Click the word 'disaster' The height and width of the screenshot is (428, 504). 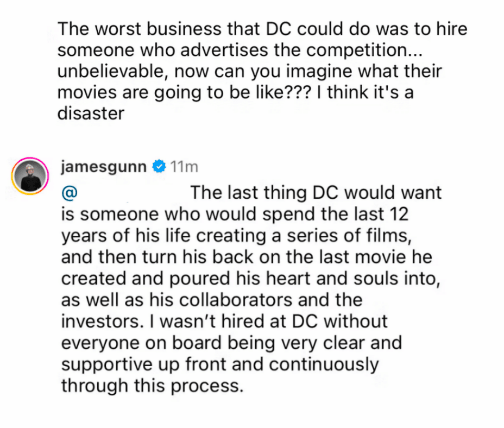(91, 114)
